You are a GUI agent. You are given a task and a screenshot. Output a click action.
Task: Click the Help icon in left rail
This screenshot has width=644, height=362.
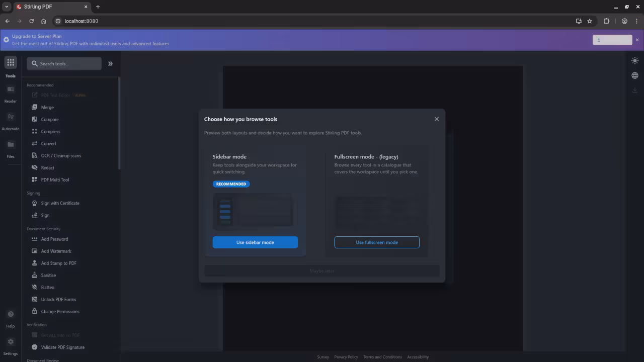[x=11, y=315]
